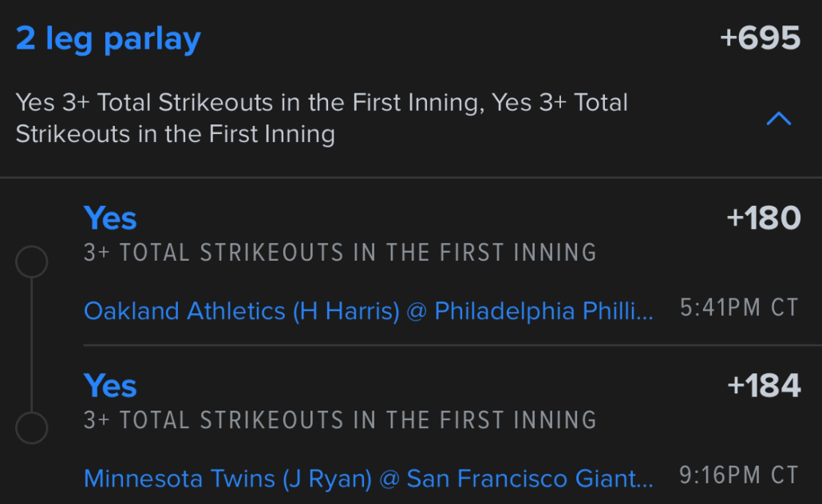Tap the +695 parlay odds
Viewport: 822px width, 504px height.
760,38
